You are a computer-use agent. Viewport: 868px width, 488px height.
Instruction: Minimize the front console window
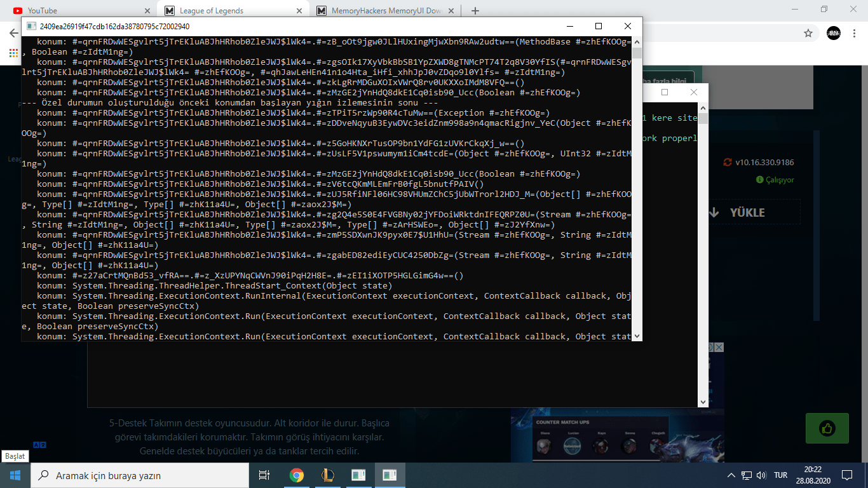pos(569,26)
